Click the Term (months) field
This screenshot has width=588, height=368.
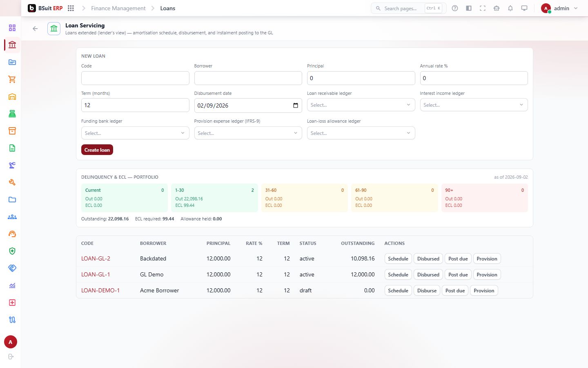[135, 105]
